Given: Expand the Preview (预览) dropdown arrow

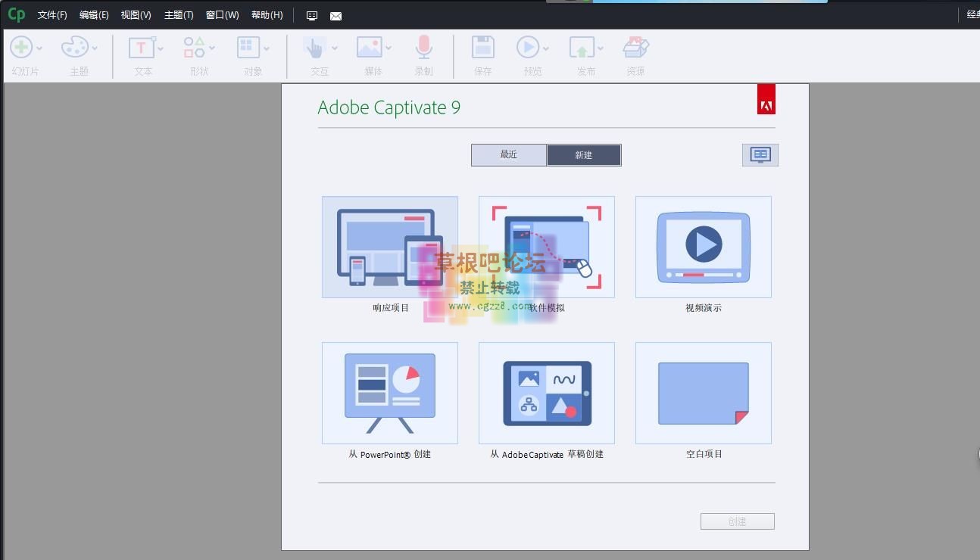Looking at the screenshot, I should tap(546, 48).
